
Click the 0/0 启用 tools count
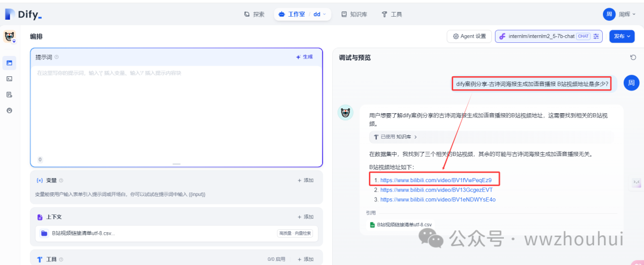(x=276, y=259)
